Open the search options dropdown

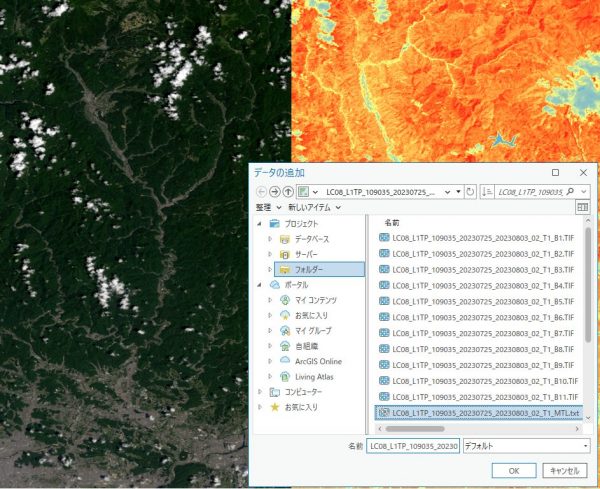pos(584,191)
